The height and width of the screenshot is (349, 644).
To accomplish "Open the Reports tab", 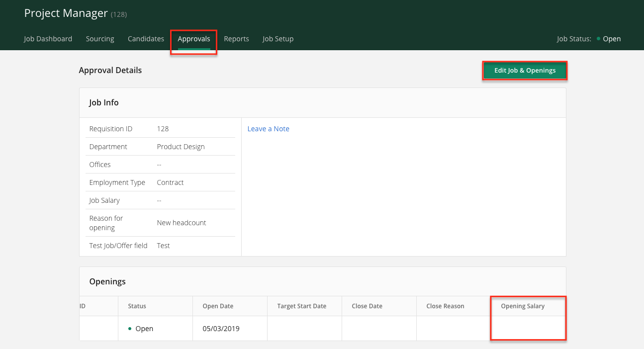I will point(236,39).
